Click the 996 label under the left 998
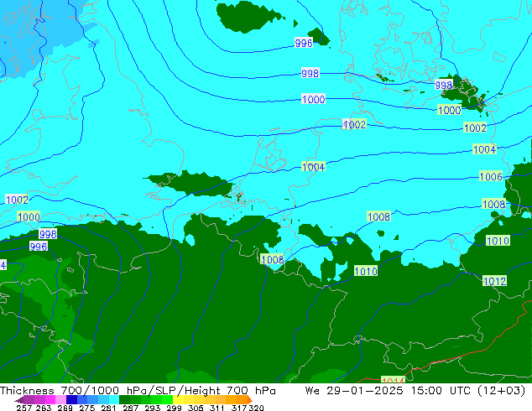The width and height of the screenshot is (532, 411). click(x=39, y=247)
